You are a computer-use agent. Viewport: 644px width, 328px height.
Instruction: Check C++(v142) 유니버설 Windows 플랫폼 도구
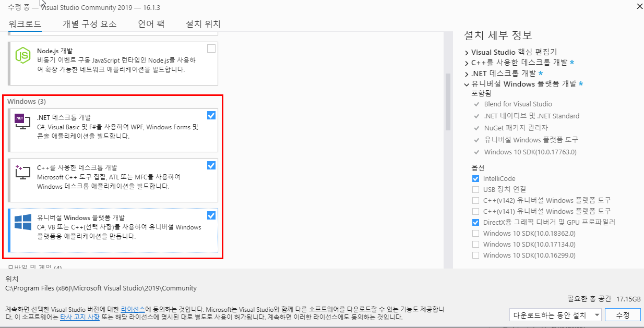pos(475,200)
